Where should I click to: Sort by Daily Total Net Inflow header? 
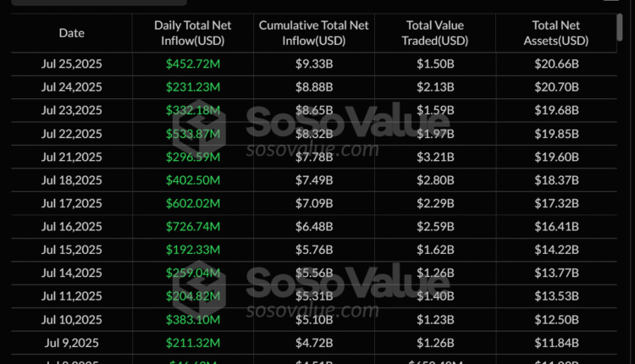pos(193,33)
